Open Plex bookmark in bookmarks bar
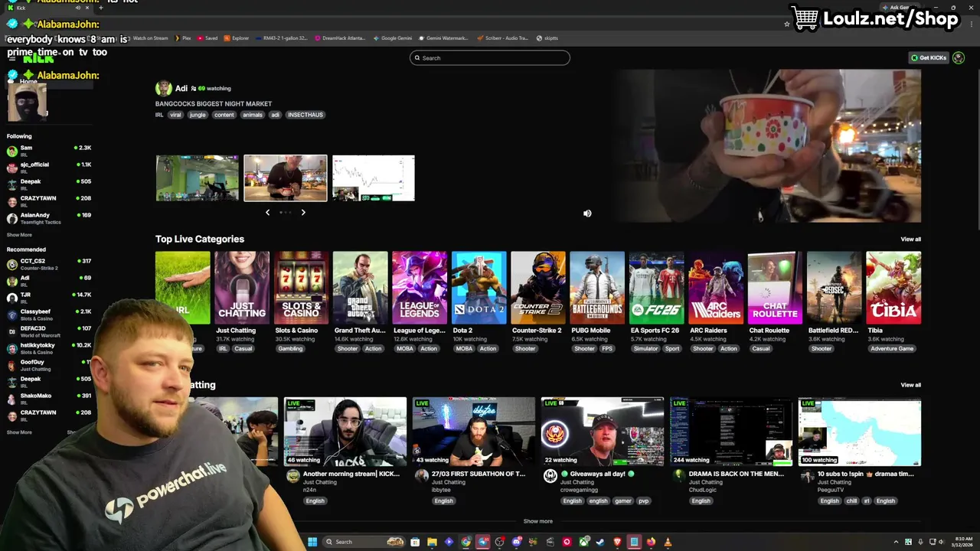 pyautogui.click(x=183, y=38)
